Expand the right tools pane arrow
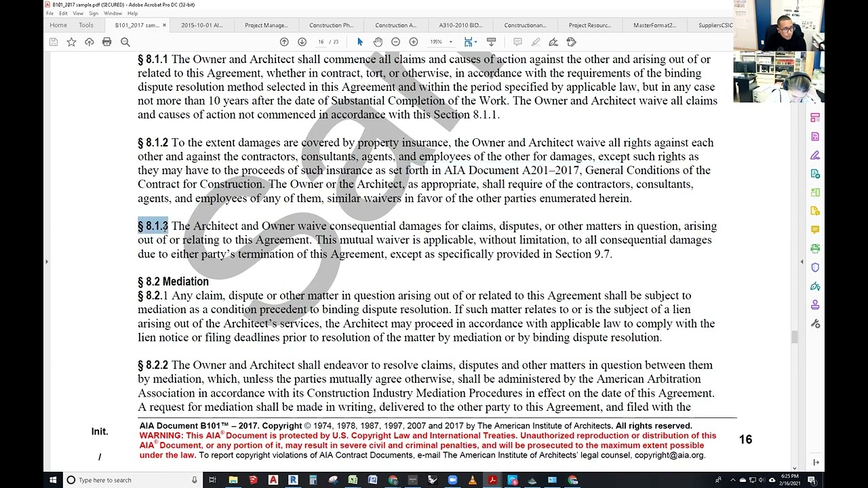 816,462
